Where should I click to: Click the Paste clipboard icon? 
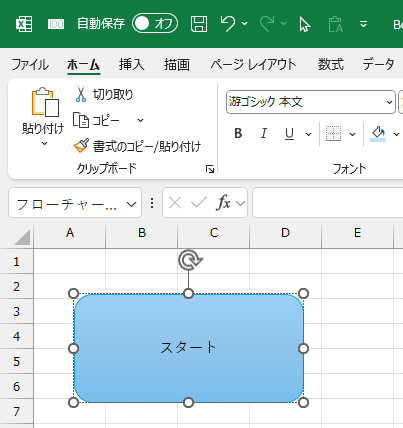click(x=45, y=102)
